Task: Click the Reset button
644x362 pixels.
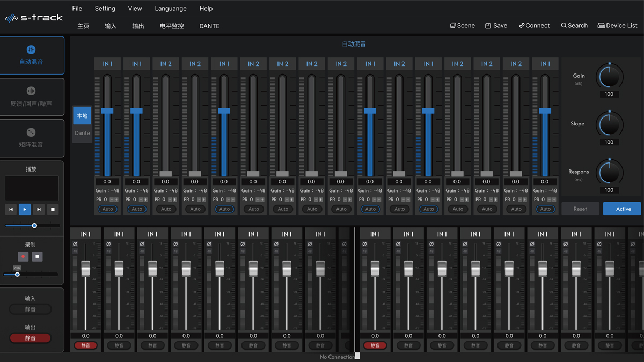Action: tap(580, 209)
